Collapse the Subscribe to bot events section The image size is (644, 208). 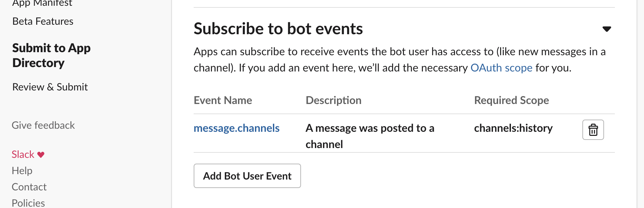(x=607, y=29)
